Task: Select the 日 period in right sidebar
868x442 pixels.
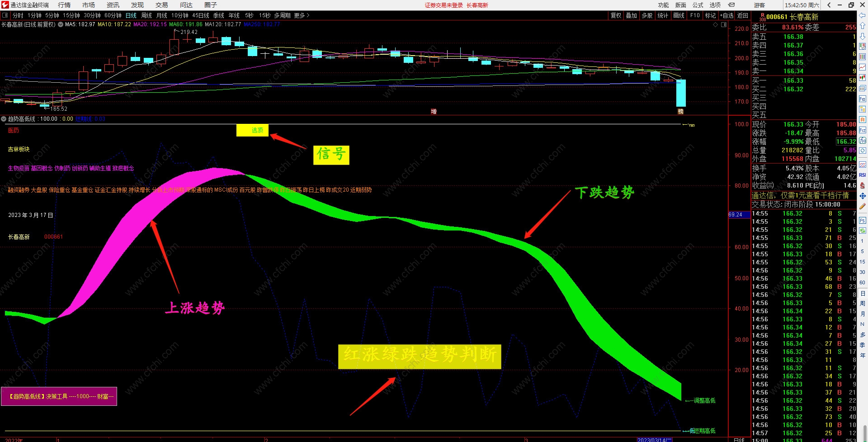Action: [863, 294]
